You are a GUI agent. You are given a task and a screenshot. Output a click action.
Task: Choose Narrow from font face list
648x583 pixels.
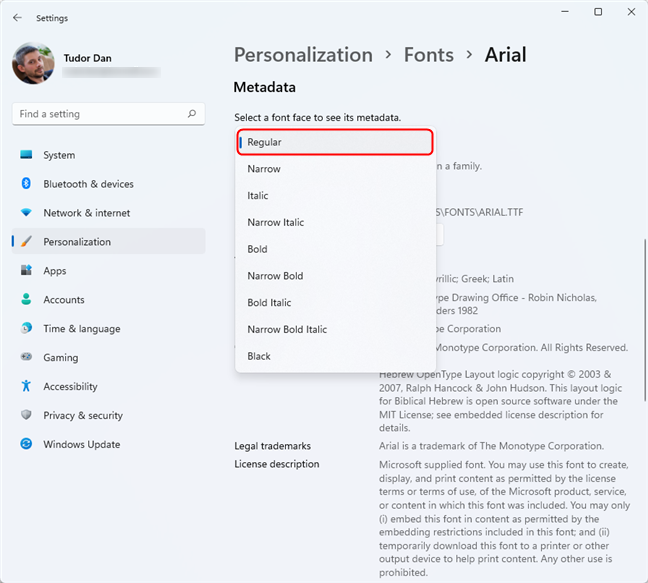coord(335,169)
